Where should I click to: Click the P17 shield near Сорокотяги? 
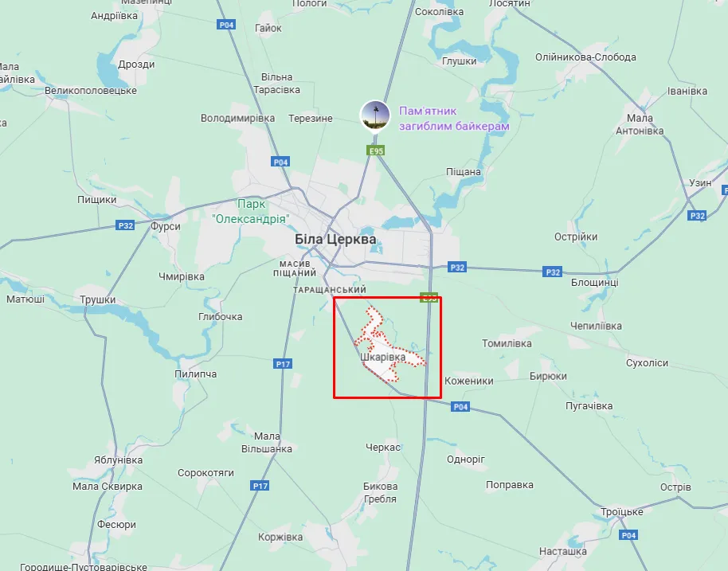pyautogui.click(x=260, y=486)
